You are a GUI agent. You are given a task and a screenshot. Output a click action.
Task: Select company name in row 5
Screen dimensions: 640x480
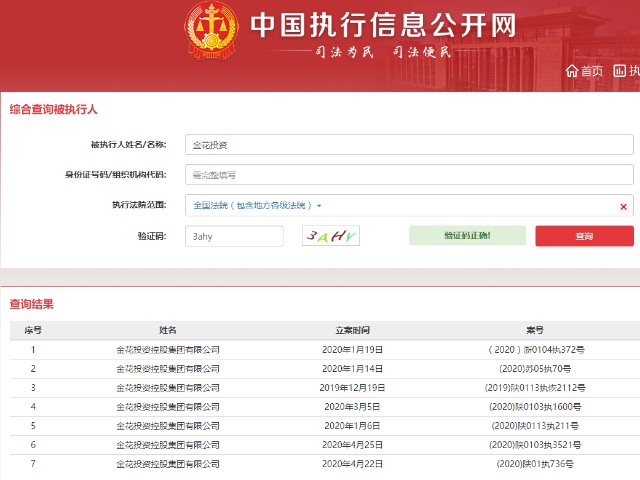click(168, 426)
